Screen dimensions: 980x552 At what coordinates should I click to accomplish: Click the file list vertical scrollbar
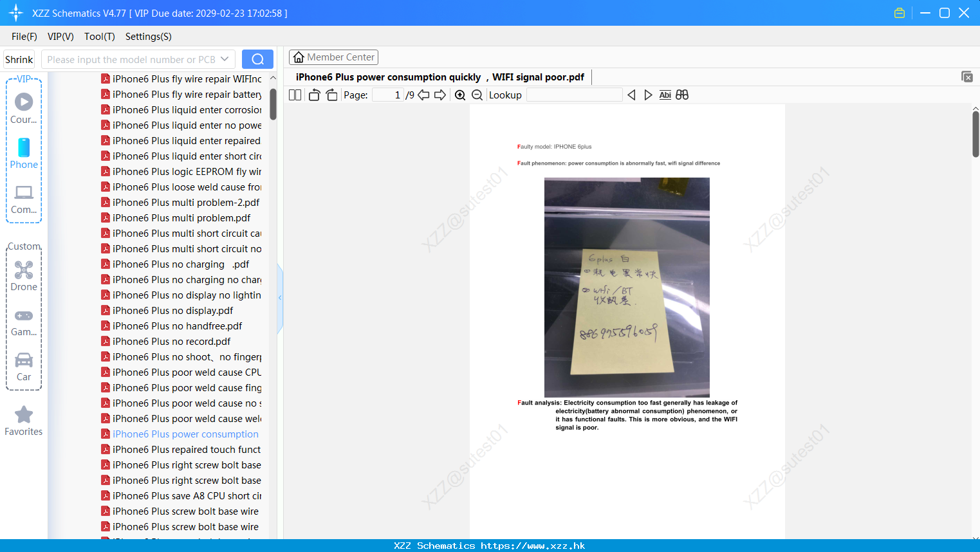[x=273, y=104]
